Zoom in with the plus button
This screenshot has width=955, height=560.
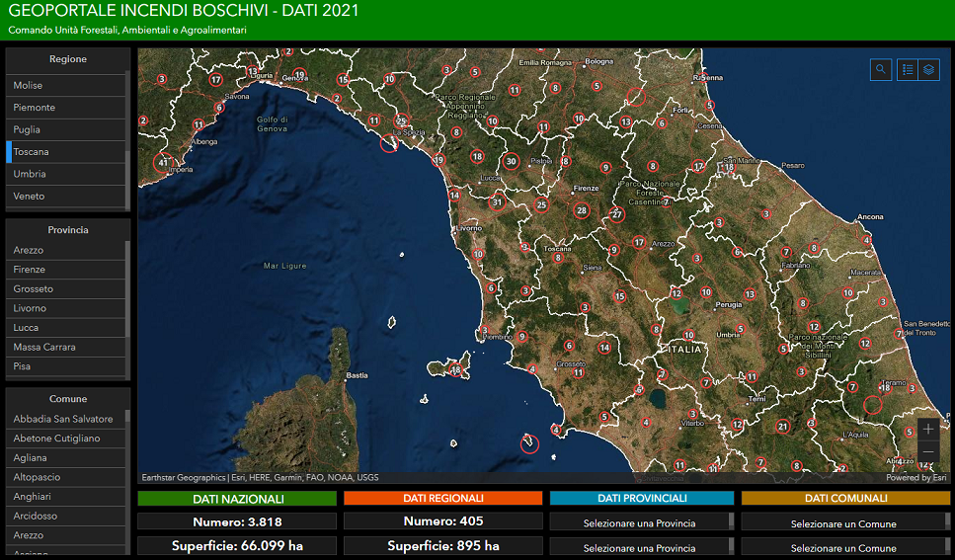pyautogui.click(x=927, y=429)
